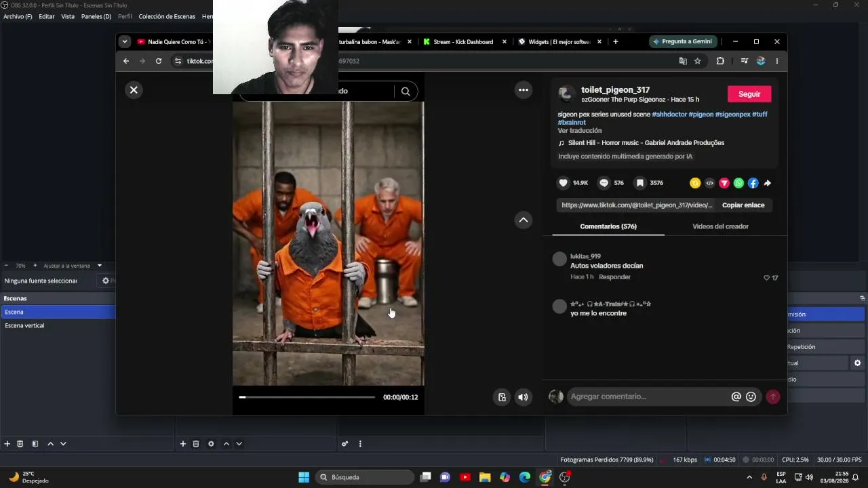868x488 pixels.
Task: Post the comment with red arrow button
Action: pos(772,397)
